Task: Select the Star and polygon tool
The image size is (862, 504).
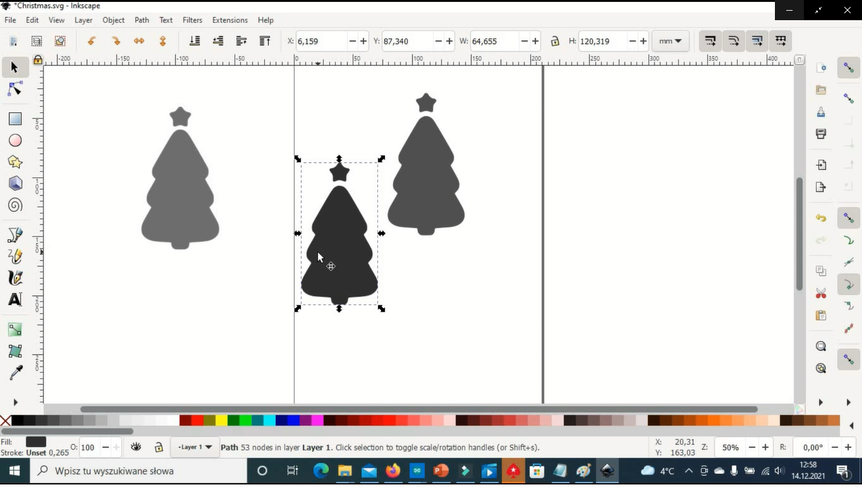Action: pos(15,162)
